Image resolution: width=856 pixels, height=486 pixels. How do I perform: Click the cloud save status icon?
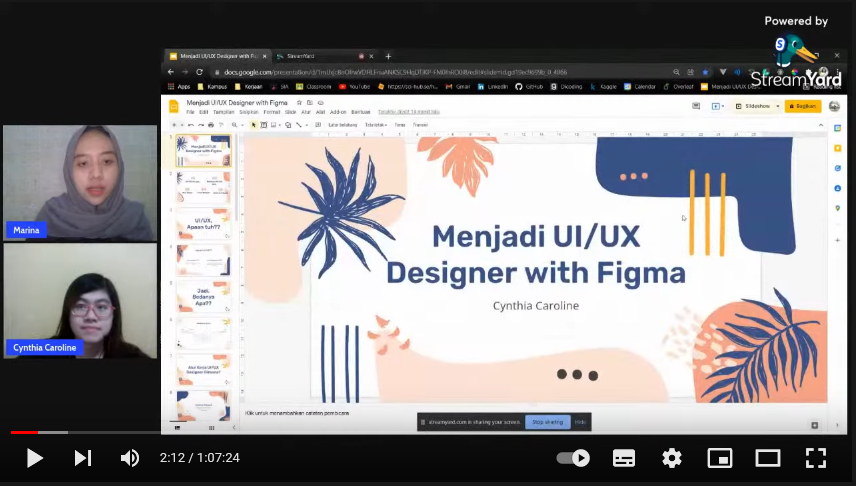point(320,103)
